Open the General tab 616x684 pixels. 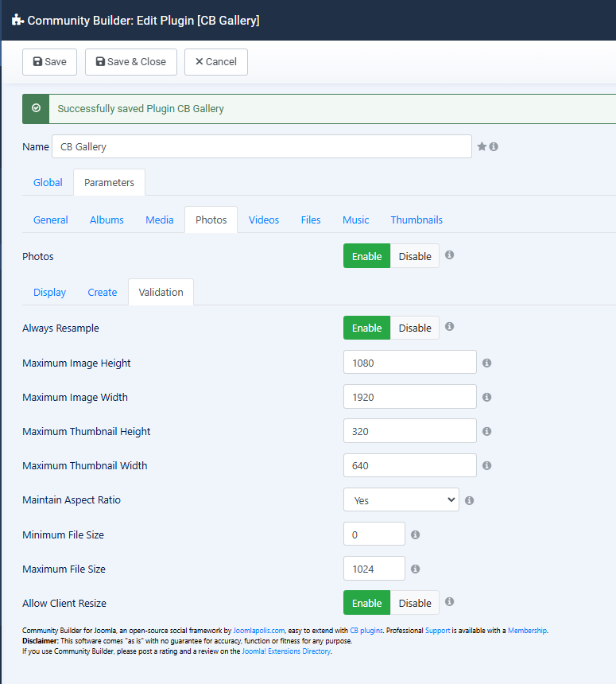(51, 220)
